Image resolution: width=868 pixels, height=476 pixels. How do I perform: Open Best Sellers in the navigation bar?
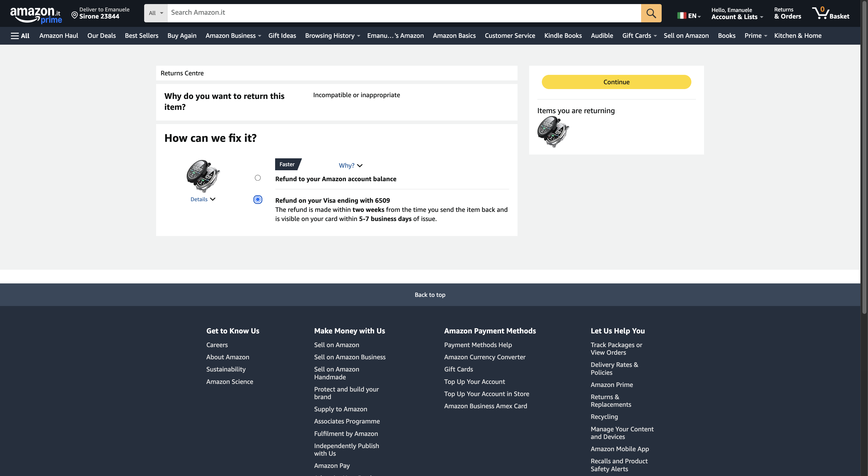click(x=142, y=36)
